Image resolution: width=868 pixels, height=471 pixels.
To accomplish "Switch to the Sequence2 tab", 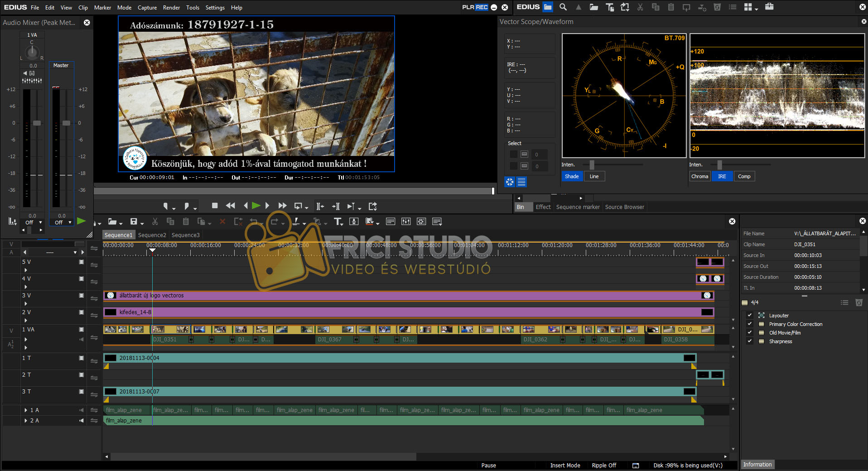I will tap(152, 235).
